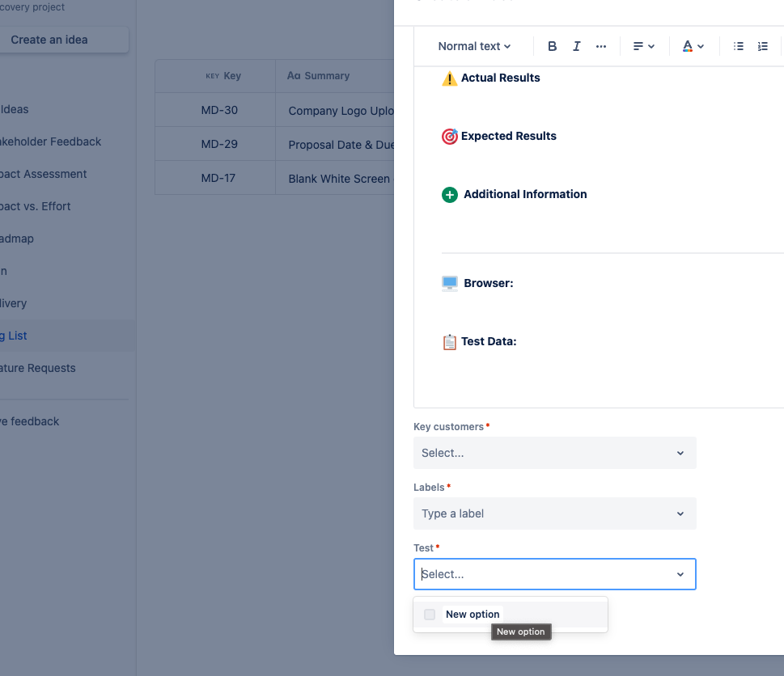This screenshot has height=676, width=784.
Task: Click the Give feedback link
Action: (29, 421)
